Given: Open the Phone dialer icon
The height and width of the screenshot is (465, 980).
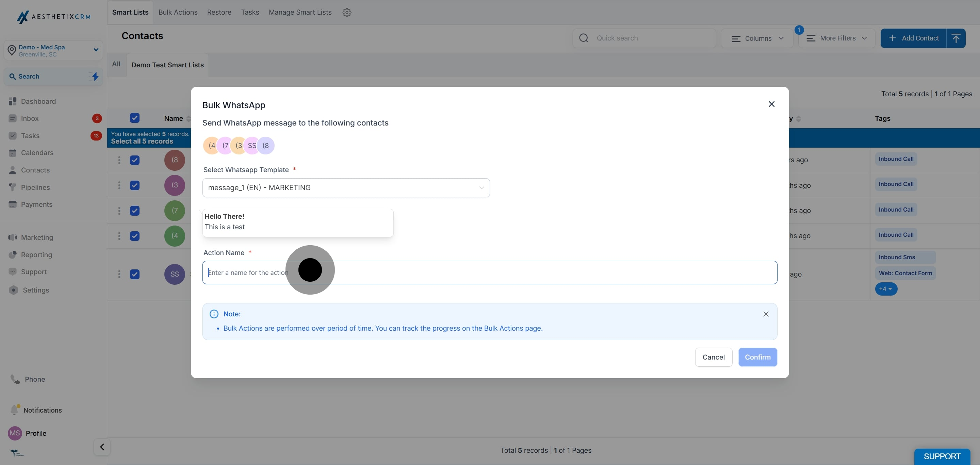Looking at the screenshot, I should pyautogui.click(x=15, y=379).
